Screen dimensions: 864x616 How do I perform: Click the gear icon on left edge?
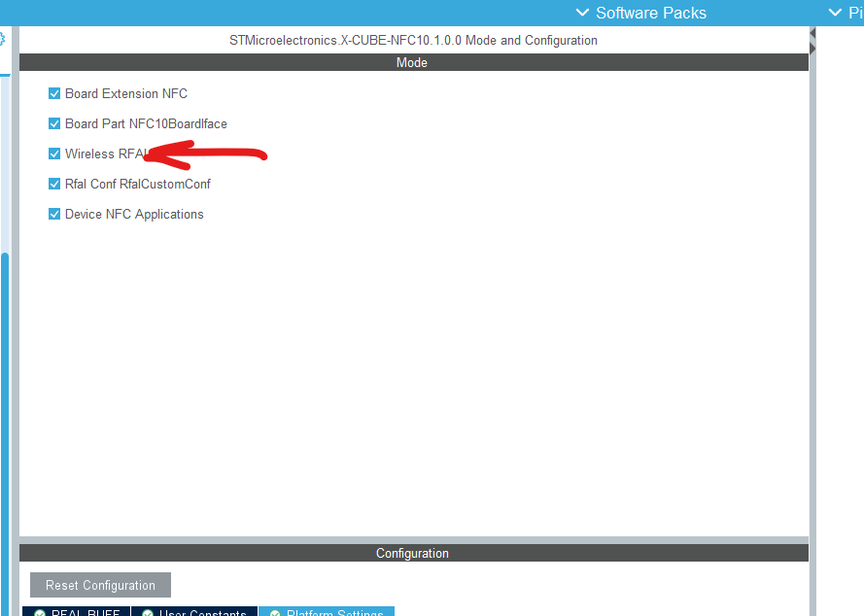click(x=2, y=39)
